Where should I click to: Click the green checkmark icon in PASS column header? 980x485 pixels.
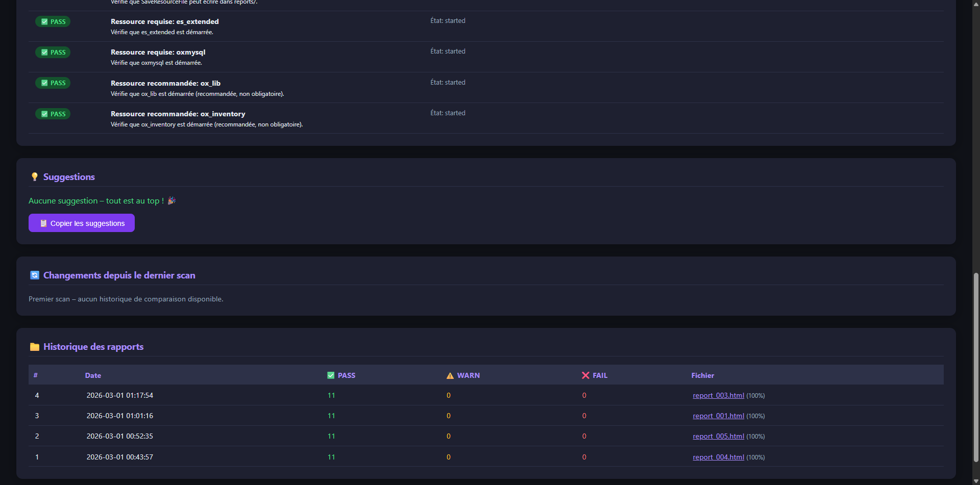click(330, 375)
